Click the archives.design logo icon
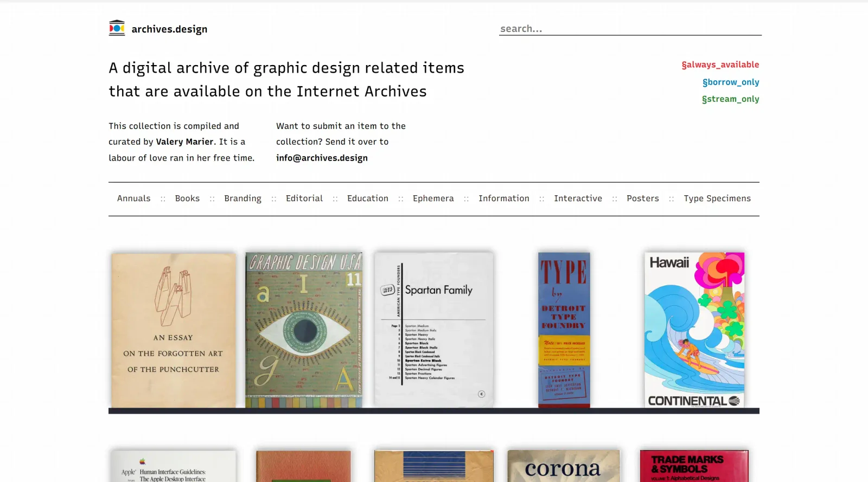 pos(117,28)
